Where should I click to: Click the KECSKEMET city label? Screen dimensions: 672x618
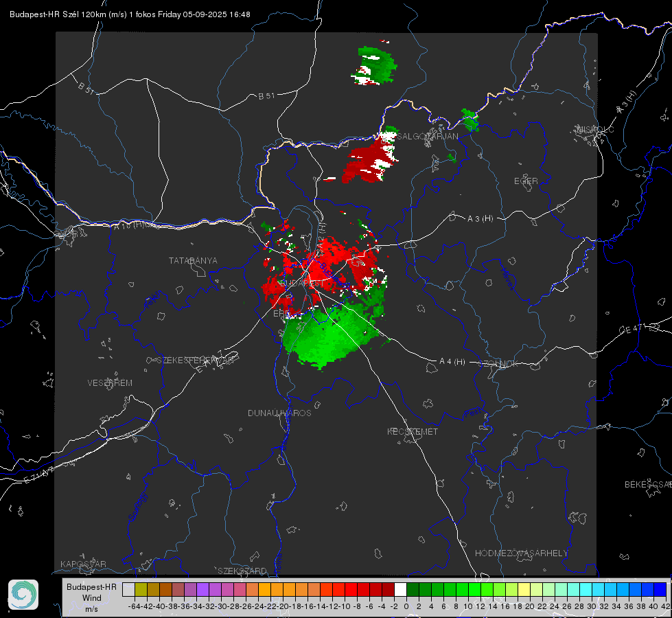point(413,432)
